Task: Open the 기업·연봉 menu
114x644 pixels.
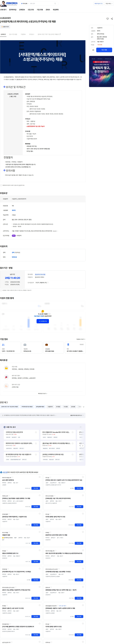Action: [40, 10]
